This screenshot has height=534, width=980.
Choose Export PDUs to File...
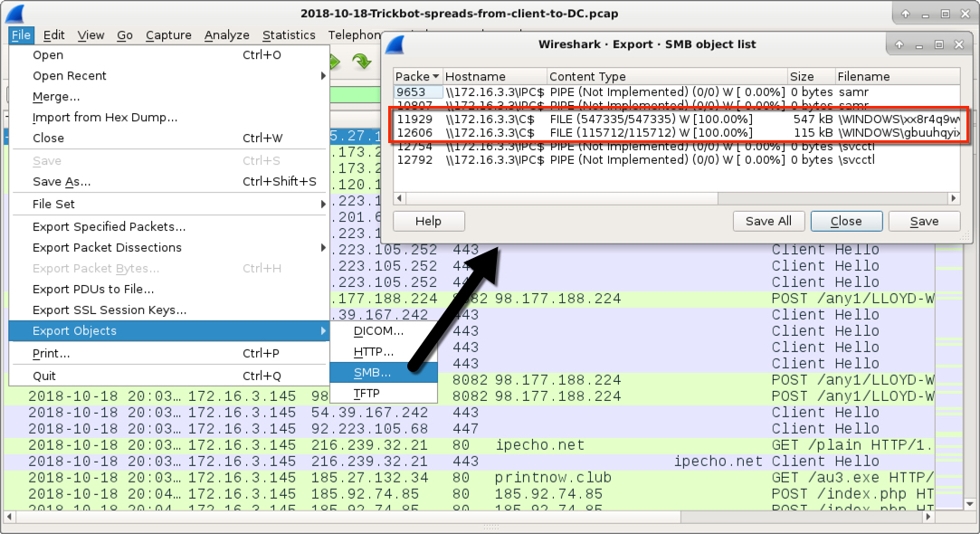169,289
